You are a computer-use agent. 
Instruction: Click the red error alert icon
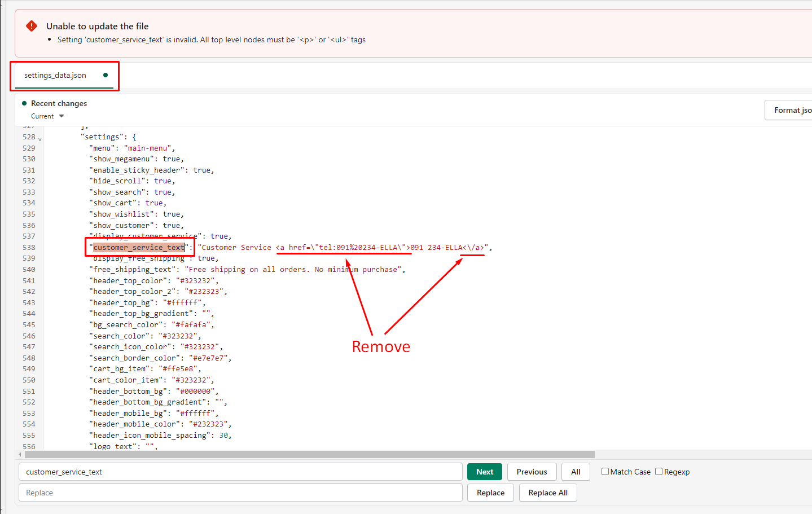point(32,26)
